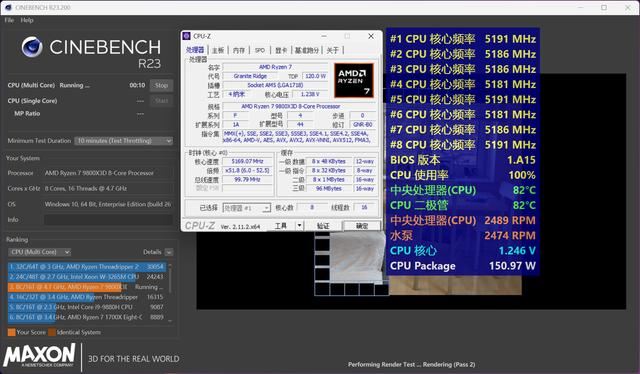Click the Info input field
Image resolution: width=640 pixels, height=374 pixels.
point(109,220)
